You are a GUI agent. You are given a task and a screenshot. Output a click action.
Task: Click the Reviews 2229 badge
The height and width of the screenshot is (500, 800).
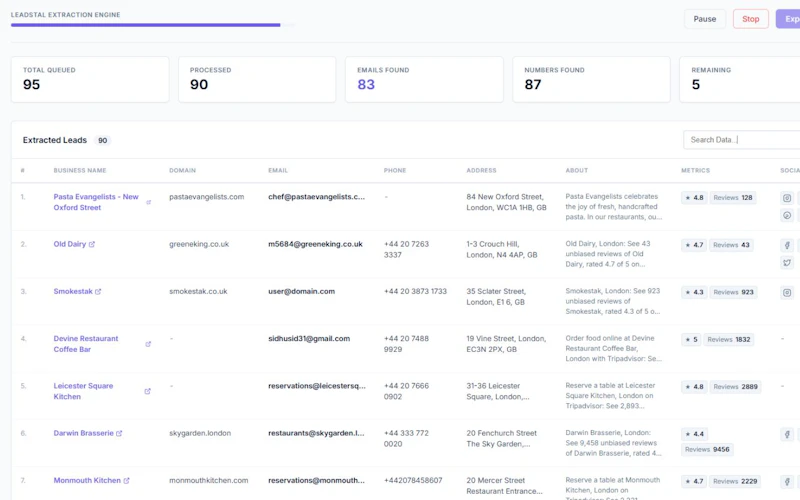[735, 482]
